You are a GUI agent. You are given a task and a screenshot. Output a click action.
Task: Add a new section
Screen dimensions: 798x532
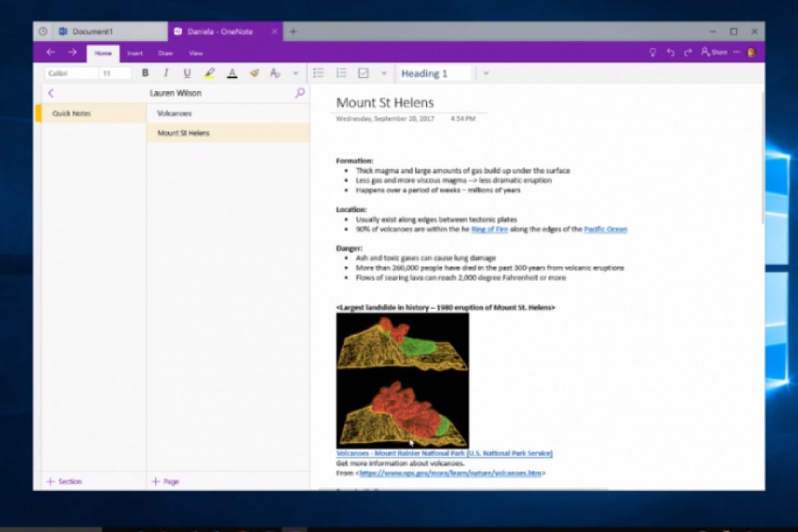(64, 481)
